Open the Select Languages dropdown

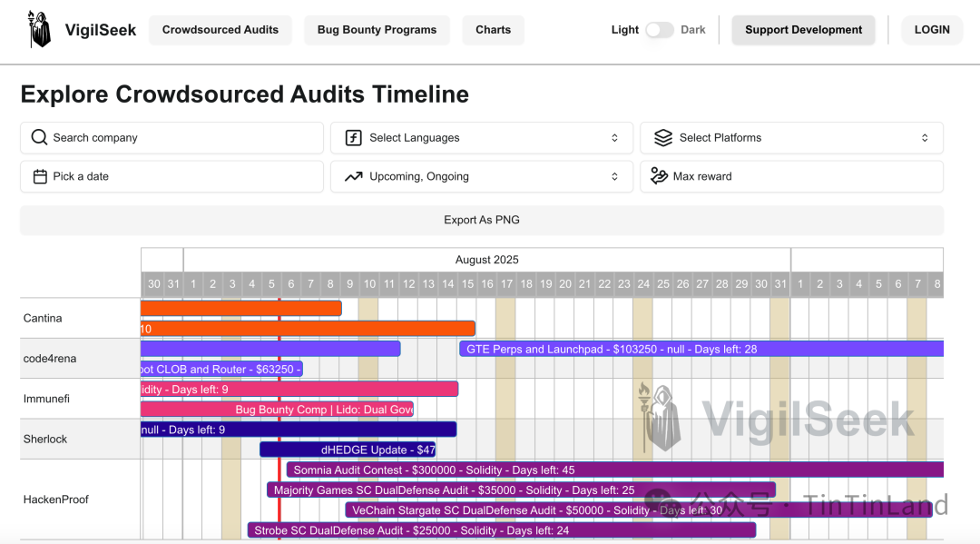coord(481,137)
